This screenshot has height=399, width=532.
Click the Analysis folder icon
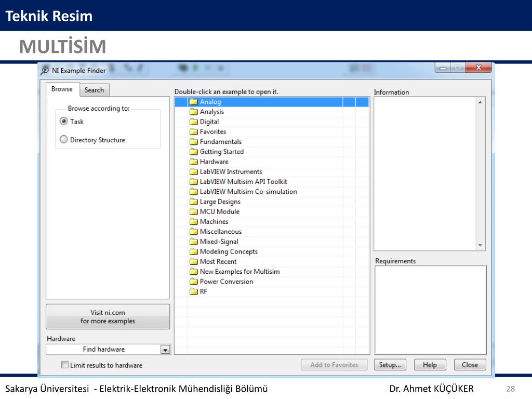click(194, 112)
